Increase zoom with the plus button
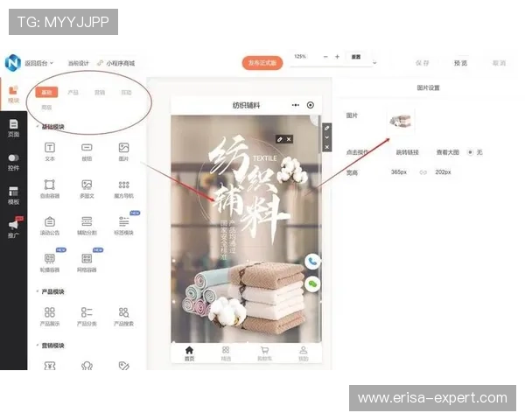Screen dimensions: 525x420 click(337, 57)
